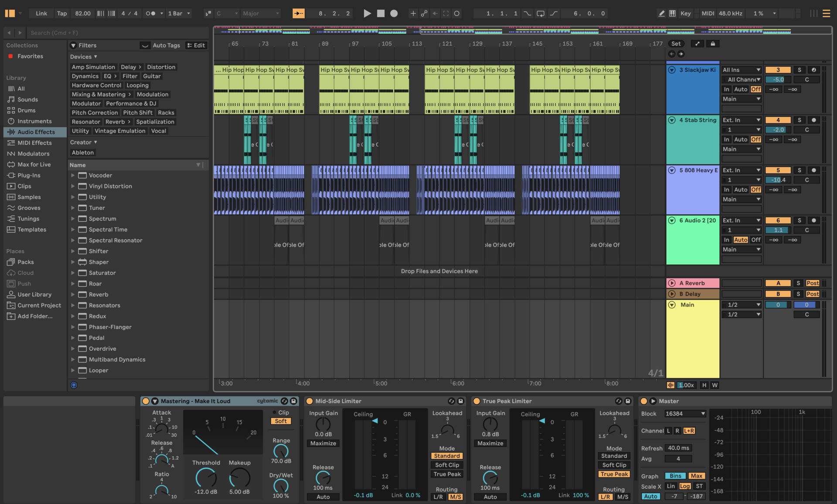Open the Block size dropdown in Master
The height and width of the screenshot is (504, 837).
pyautogui.click(x=685, y=414)
